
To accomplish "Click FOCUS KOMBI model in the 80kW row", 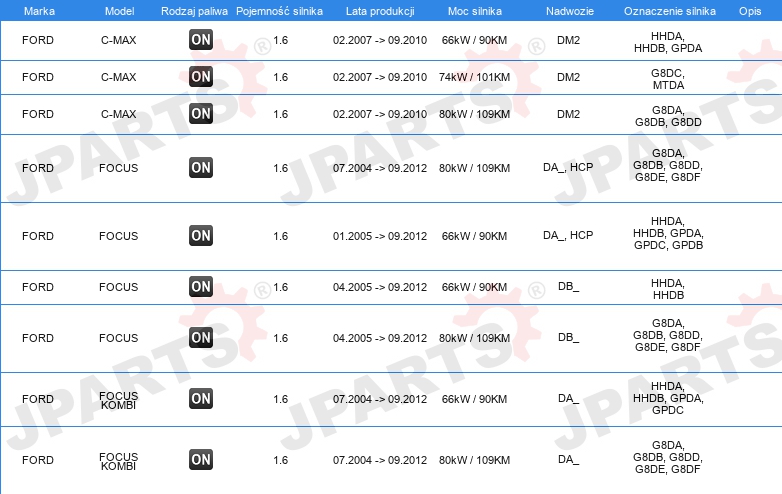I will click(119, 462).
